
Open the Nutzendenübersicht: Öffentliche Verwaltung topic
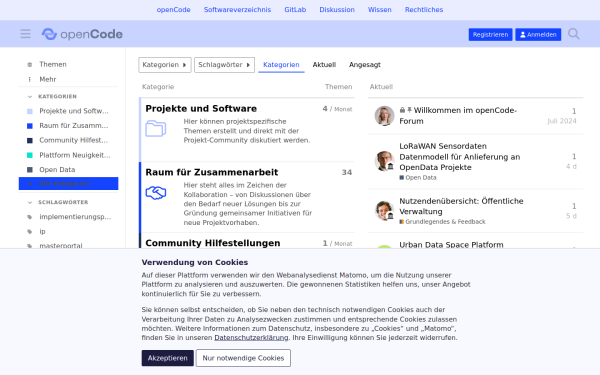[461, 206]
